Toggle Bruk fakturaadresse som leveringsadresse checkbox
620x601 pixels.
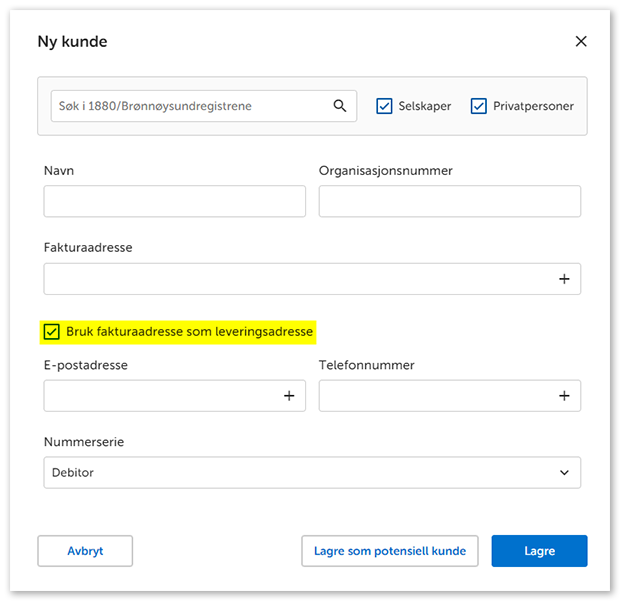(51, 332)
